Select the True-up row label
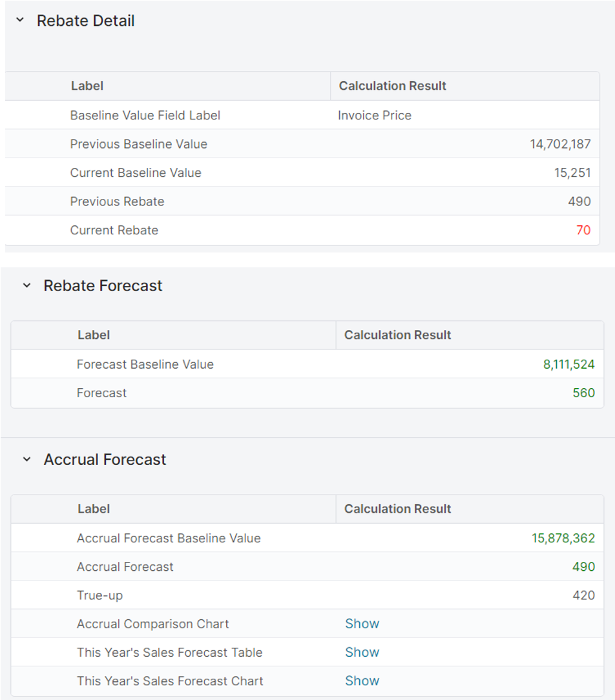Screen dimensions: 615x700 99,595
